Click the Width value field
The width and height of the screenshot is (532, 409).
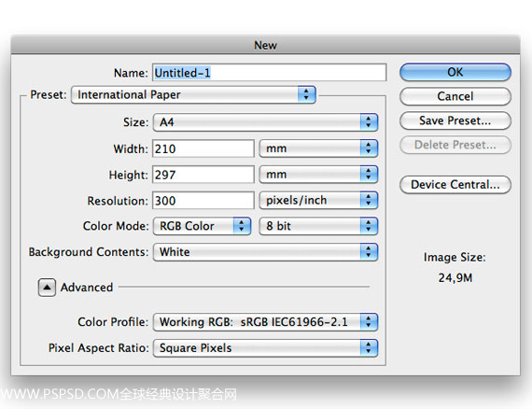pos(203,148)
